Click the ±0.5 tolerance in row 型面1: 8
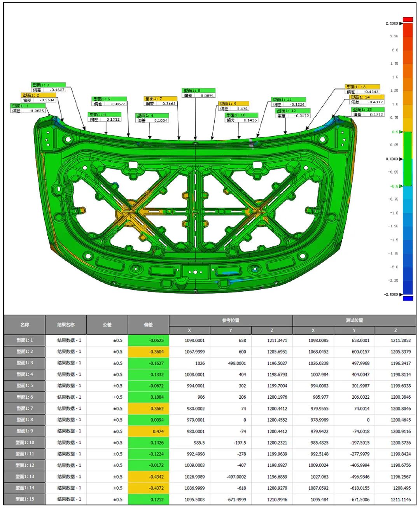The image size is (420, 510). 118,420
